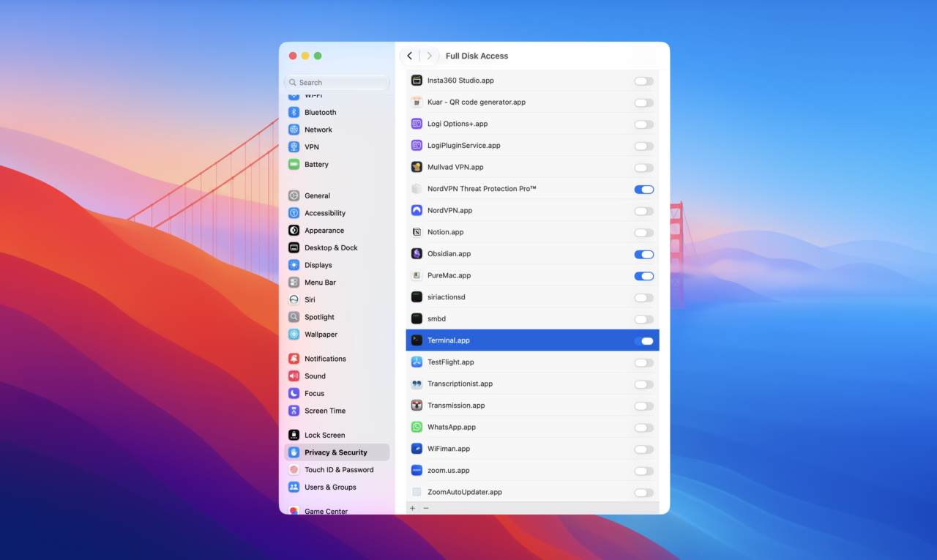The width and height of the screenshot is (937, 560).
Task: Click the Network globe icon
Action: coord(294,130)
